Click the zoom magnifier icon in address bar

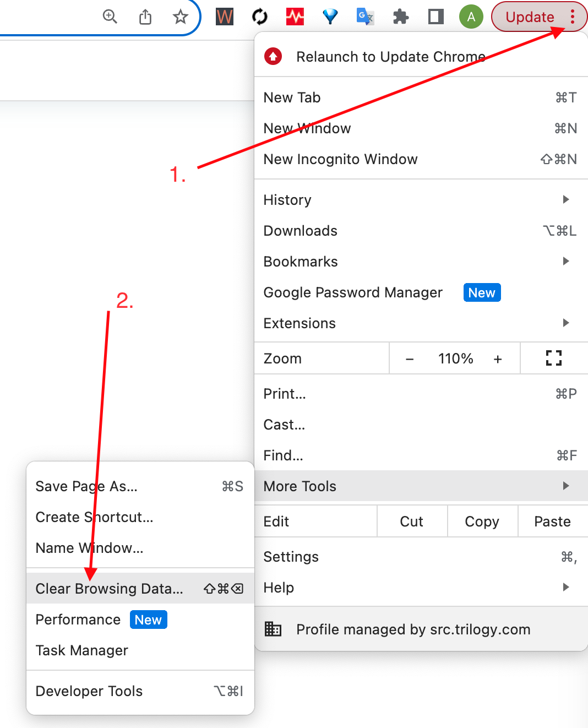click(110, 17)
